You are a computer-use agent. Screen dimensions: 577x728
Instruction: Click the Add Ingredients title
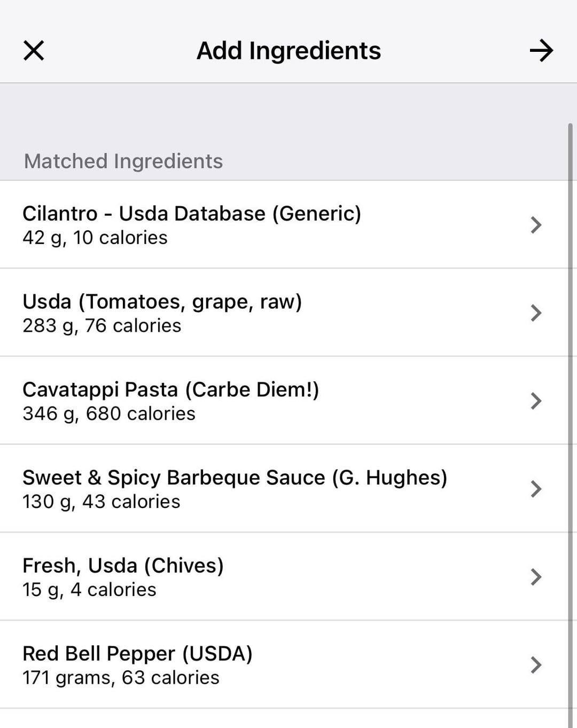point(288,51)
